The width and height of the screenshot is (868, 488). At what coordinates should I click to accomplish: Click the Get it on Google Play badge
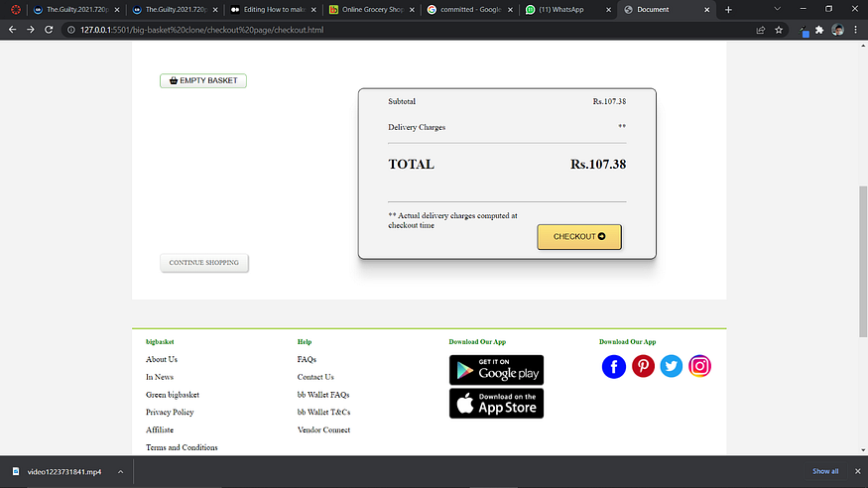[x=496, y=370]
